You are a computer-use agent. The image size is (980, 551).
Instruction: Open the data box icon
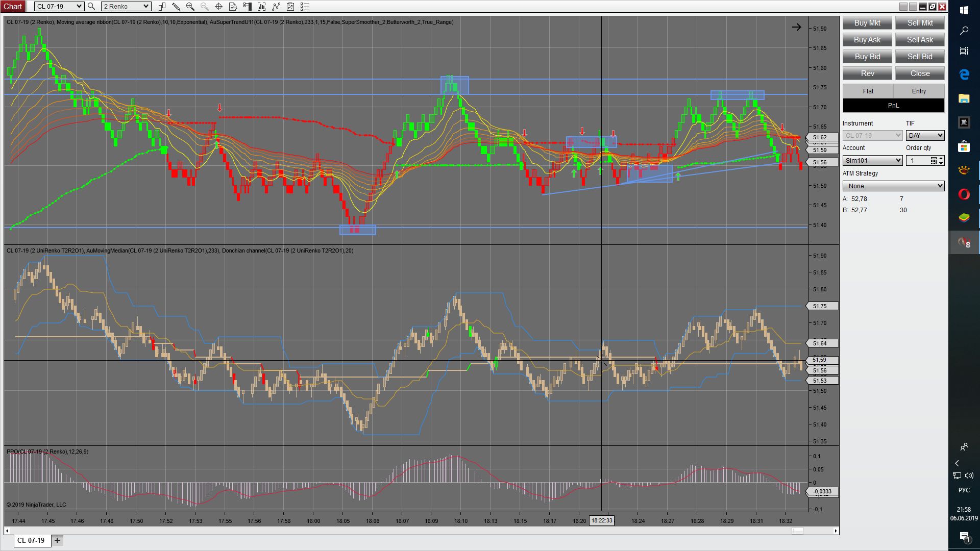coord(233,7)
